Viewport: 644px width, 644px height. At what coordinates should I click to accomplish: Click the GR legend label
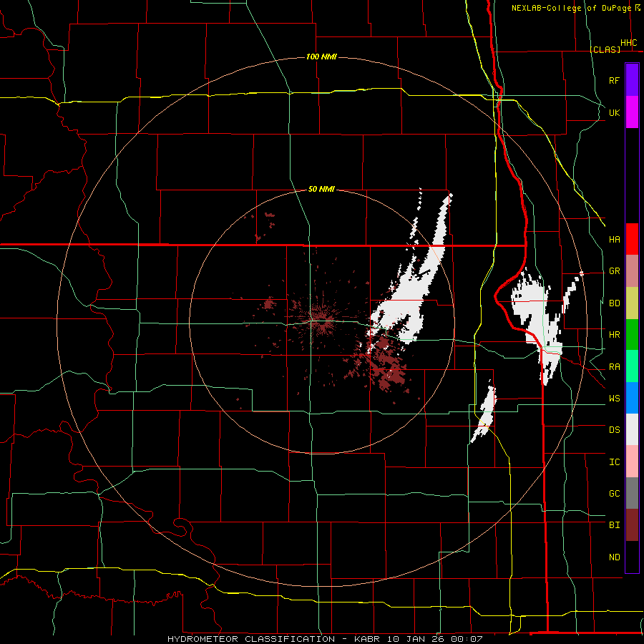614,271
